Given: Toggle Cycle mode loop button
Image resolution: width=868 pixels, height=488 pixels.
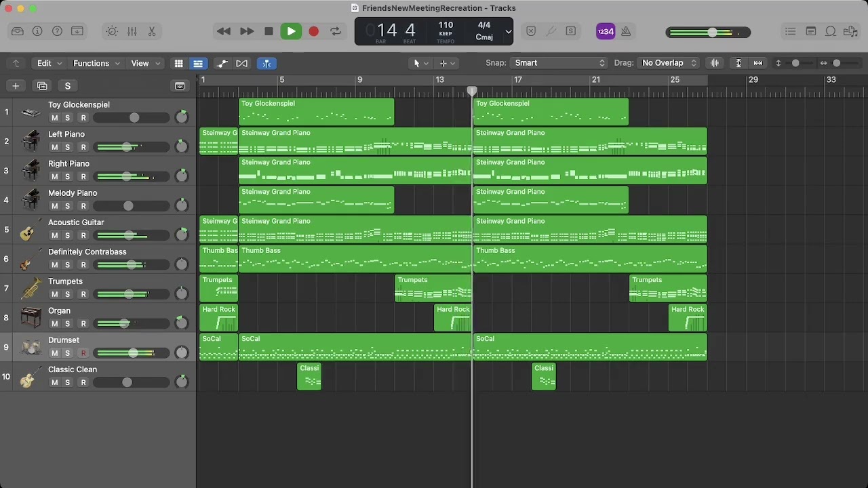Looking at the screenshot, I should click(336, 31).
